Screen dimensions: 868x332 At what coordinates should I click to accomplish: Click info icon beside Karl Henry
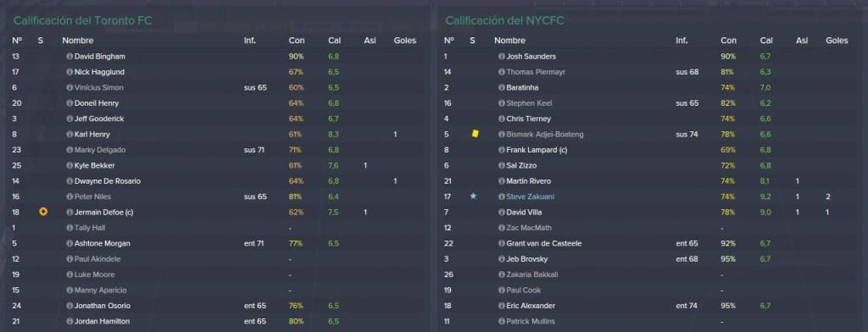pos(70,135)
